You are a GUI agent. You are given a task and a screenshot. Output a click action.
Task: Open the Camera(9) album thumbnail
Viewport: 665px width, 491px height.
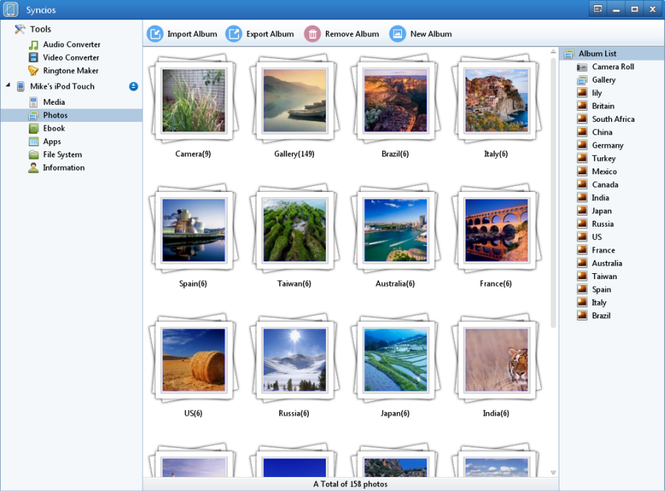[193, 100]
